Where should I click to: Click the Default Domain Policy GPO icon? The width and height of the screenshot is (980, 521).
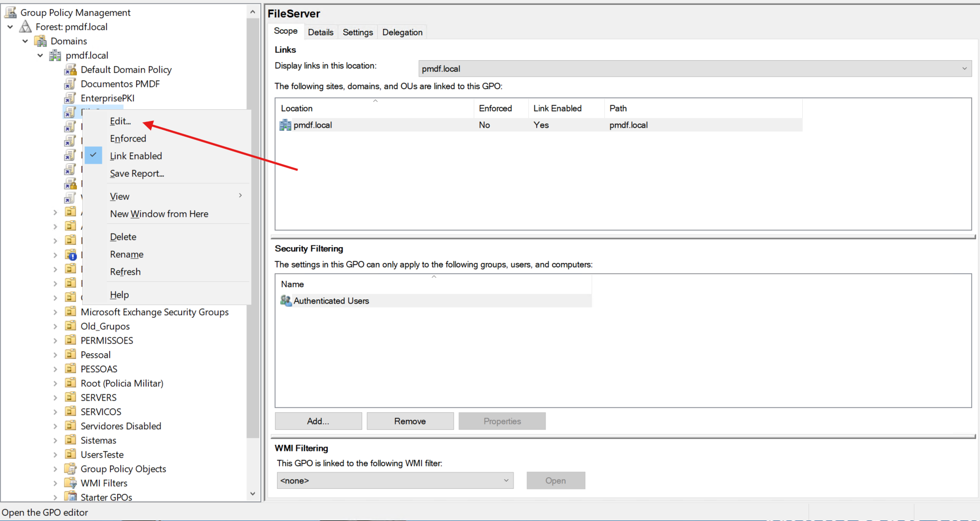[70, 70]
